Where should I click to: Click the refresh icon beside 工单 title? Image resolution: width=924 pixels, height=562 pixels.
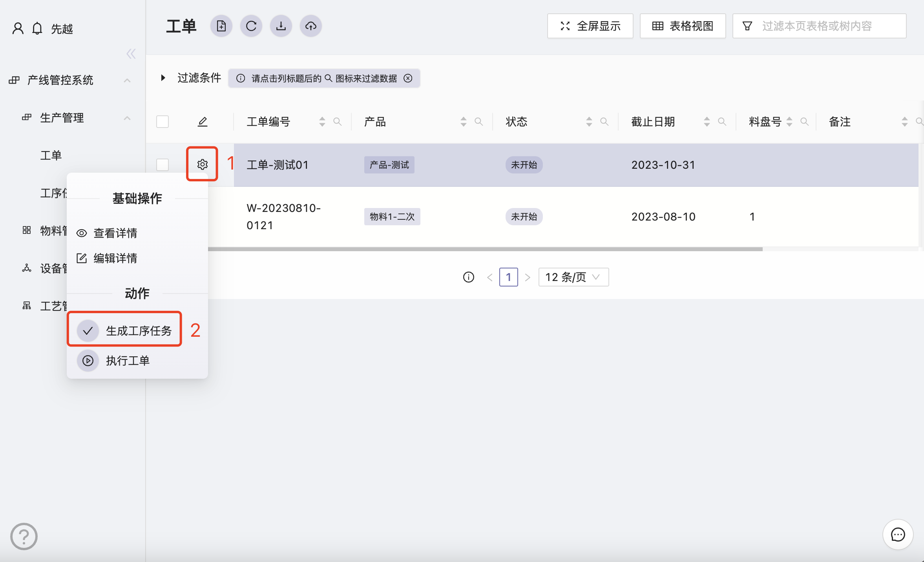(x=251, y=26)
